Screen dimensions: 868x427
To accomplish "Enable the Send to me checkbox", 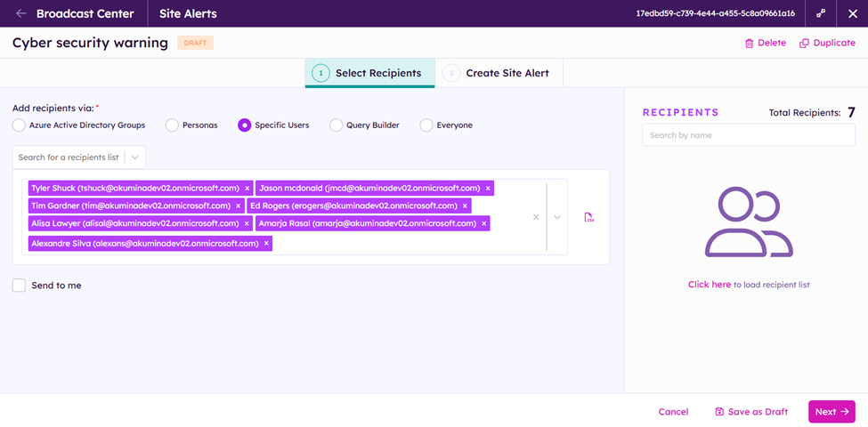I will pos(19,286).
